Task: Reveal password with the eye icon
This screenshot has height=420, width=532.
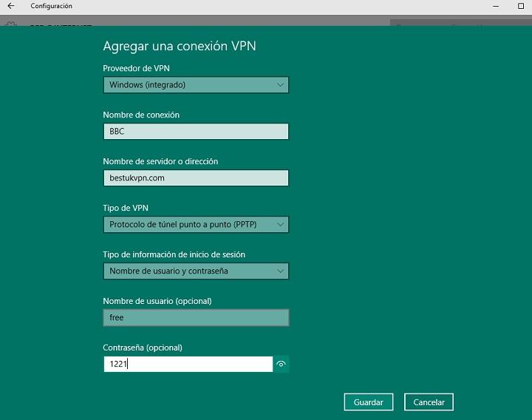Action: tap(281, 364)
